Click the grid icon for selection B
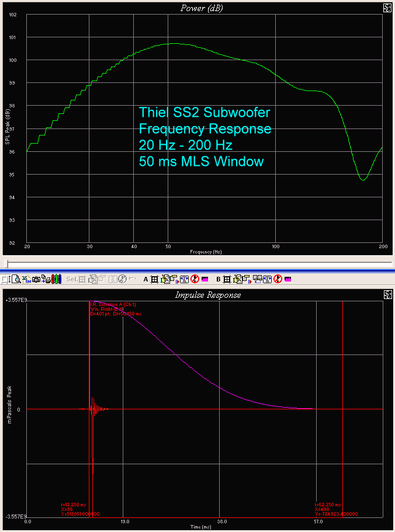This screenshot has width=395, height=532. pos(227,279)
